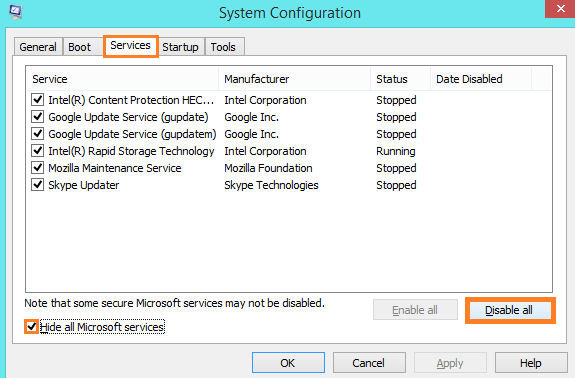This screenshot has height=378, width=575.
Task: Toggle Hide all Microsoft services checkbox
Action: (32, 326)
